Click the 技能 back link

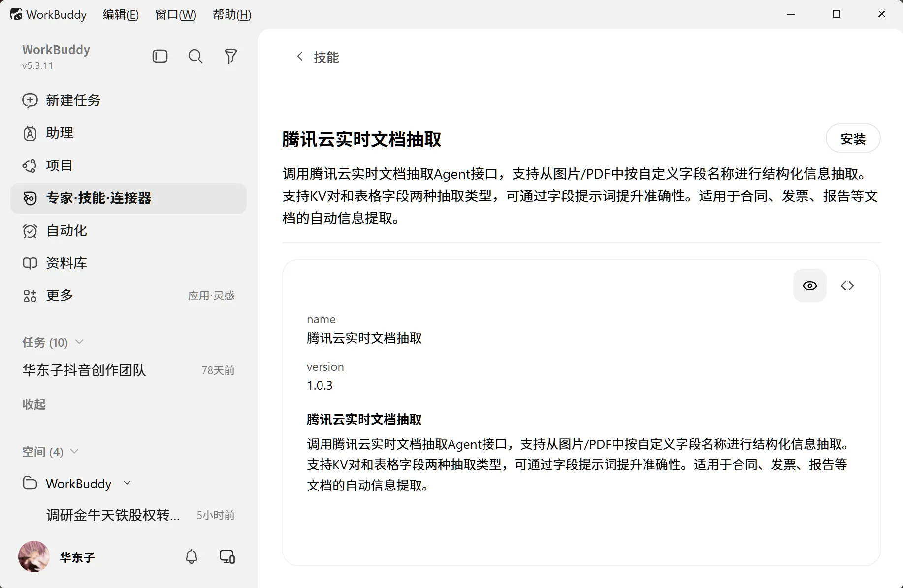click(x=326, y=57)
